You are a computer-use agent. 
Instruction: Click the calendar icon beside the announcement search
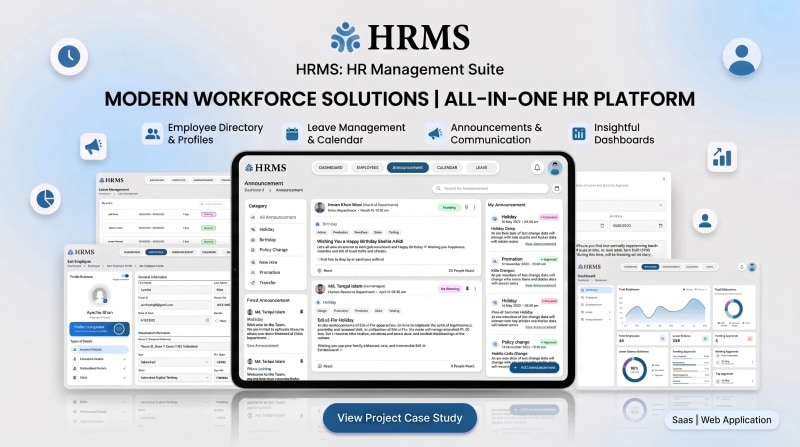(x=557, y=188)
